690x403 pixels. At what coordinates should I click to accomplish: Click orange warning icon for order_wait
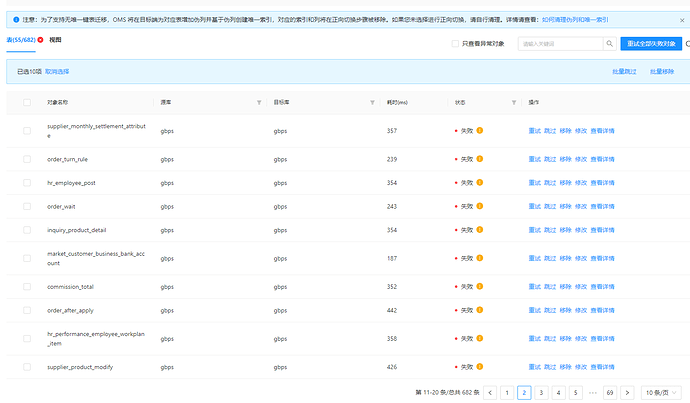pos(480,206)
